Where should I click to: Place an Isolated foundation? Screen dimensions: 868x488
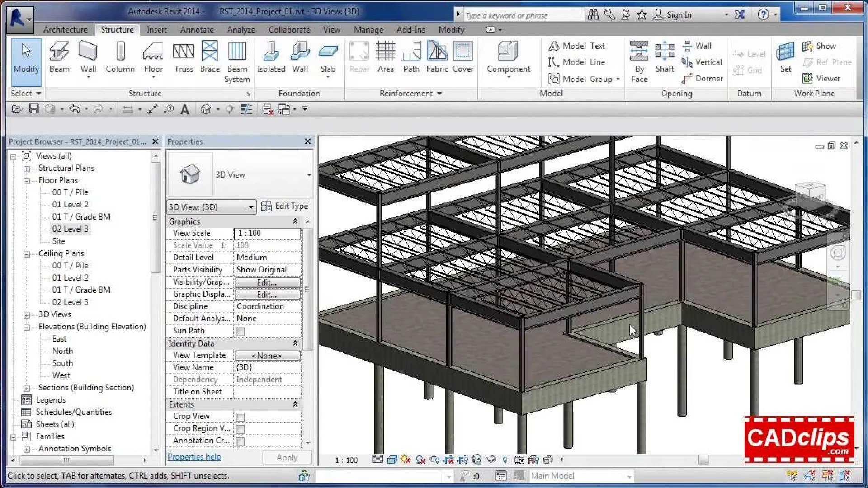tap(270, 58)
